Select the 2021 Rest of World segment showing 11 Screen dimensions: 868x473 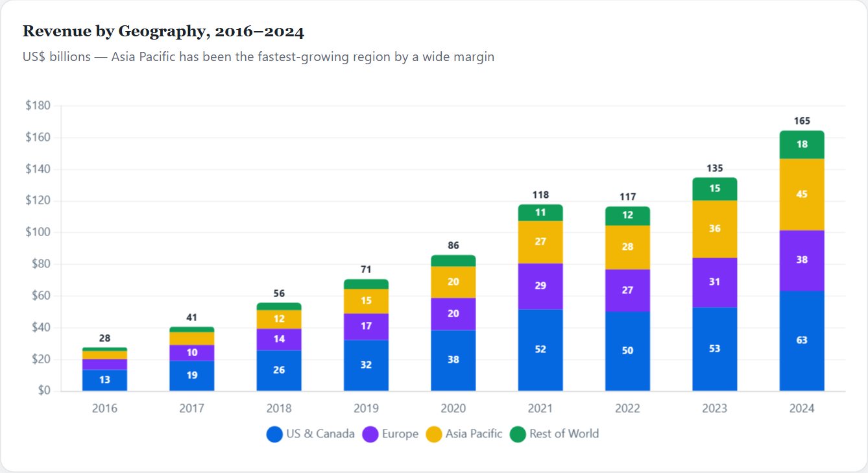coord(540,213)
